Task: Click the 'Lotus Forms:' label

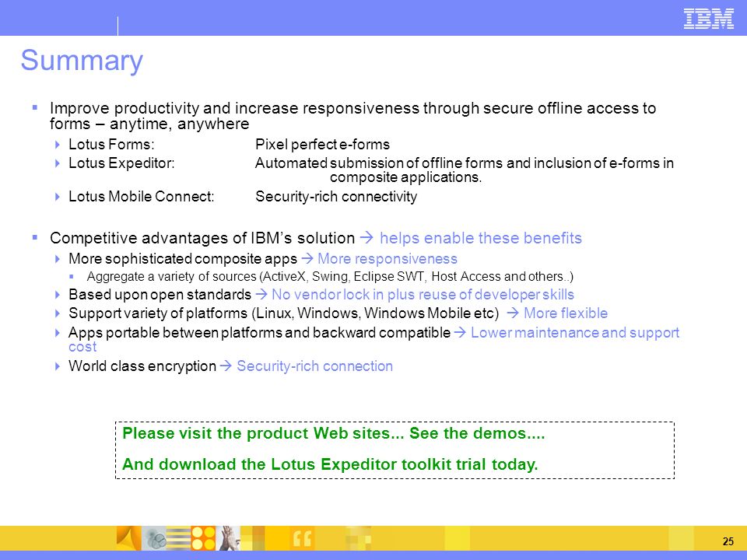Action: (x=111, y=145)
